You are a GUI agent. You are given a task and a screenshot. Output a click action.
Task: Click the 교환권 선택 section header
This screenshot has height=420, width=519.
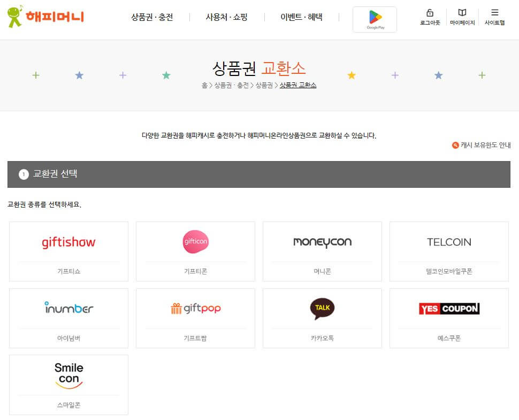[259, 174]
